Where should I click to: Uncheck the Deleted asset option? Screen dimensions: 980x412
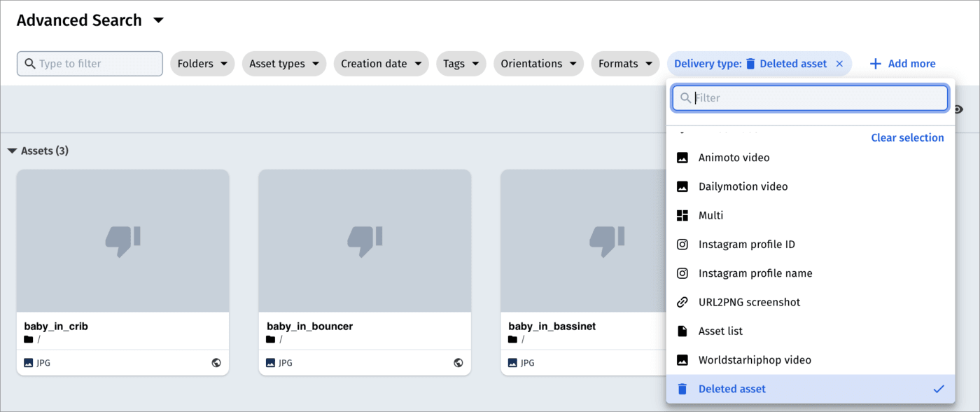point(811,389)
